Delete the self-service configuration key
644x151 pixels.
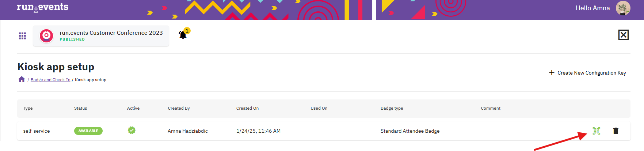click(x=616, y=131)
